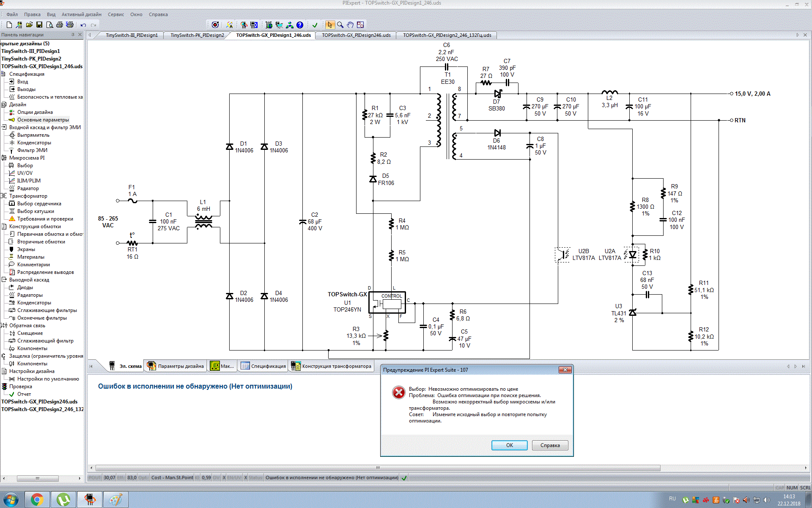Image resolution: width=812 pixels, height=508 pixels.
Task: Click the globe chip toolbar icon
Action: pyautogui.click(x=269, y=25)
